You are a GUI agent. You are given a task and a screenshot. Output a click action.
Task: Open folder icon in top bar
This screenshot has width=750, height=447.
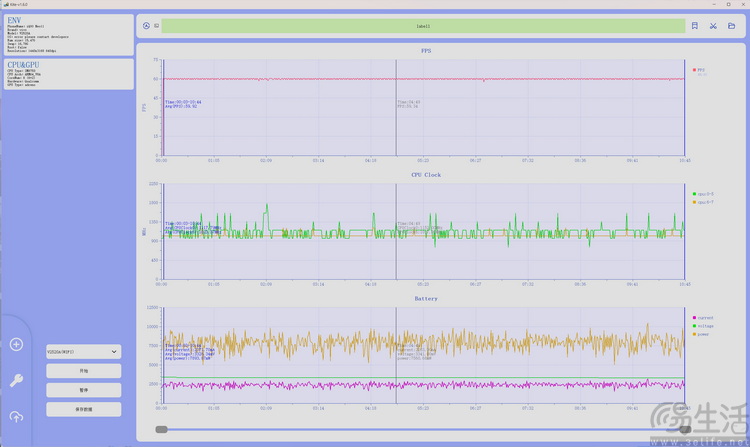point(731,26)
